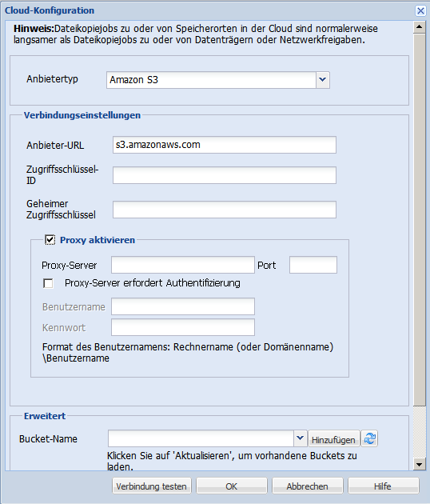Click the vertical scrollbar thumb

click(419, 218)
